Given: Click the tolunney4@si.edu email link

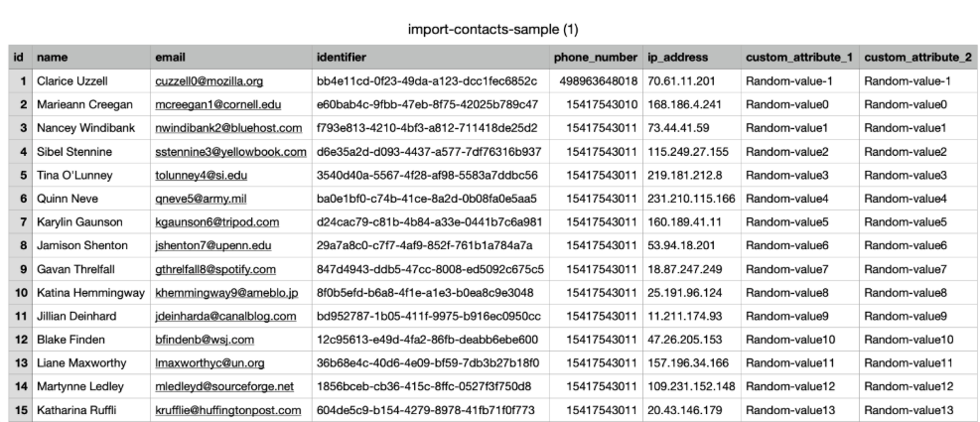Looking at the screenshot, I should click(x=202, y=176).
